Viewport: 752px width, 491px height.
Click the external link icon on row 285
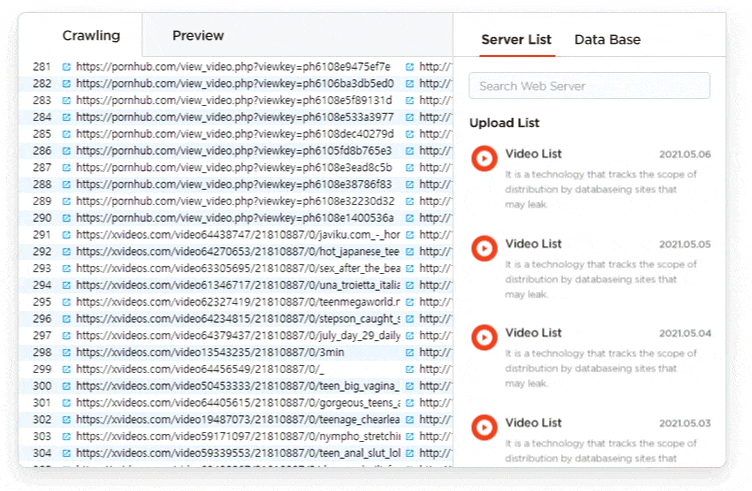pos(67,134)
